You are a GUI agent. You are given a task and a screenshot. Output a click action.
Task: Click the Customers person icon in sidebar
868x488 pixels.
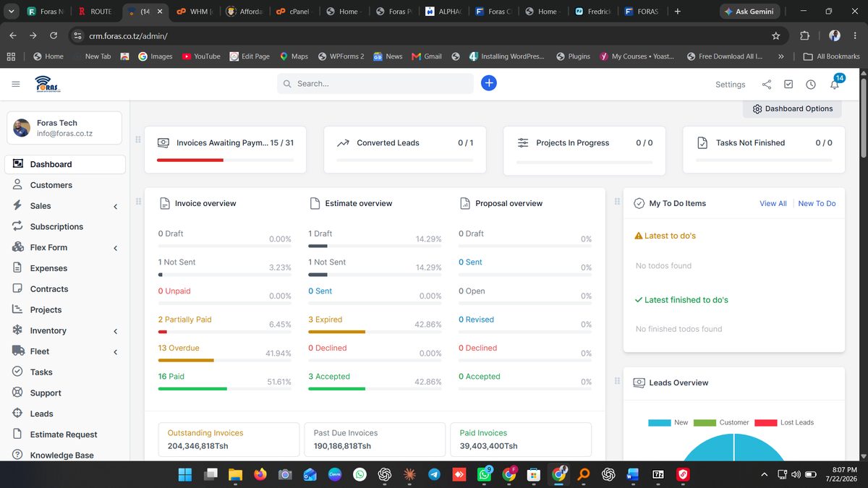coord(17,185)
